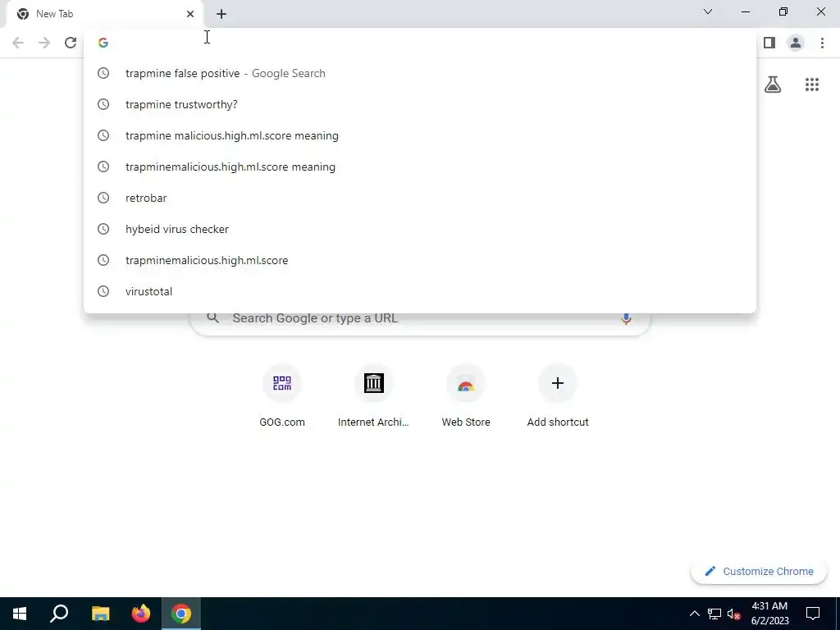Click the Google G icon in the address bar
The width and height of the screenshot is (840, 630).
[x=103, y=43]
